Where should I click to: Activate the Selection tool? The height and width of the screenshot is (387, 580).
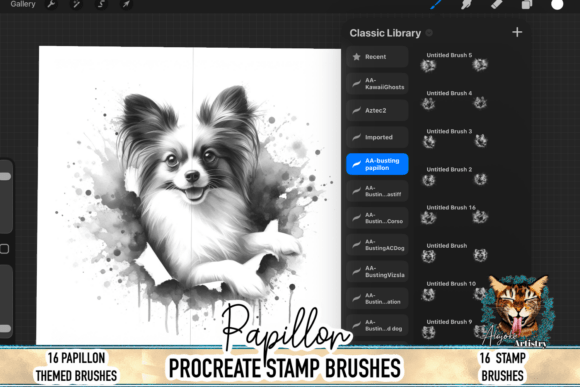[101, 4]
